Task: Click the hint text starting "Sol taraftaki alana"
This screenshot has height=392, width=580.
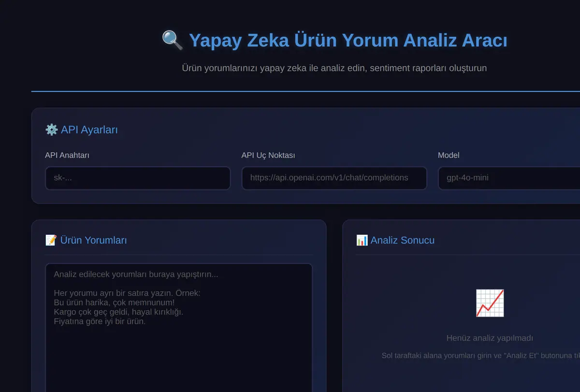Action: 481,356
